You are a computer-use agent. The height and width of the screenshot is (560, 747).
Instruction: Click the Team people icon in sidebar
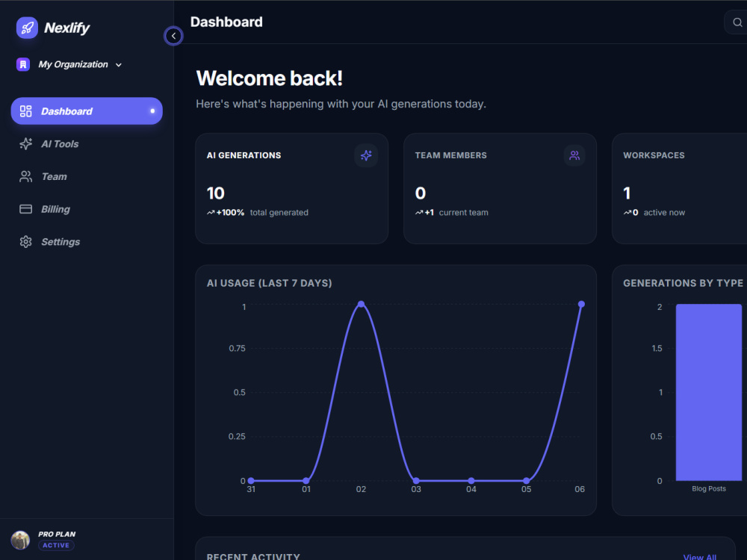(x=25, y=177)
